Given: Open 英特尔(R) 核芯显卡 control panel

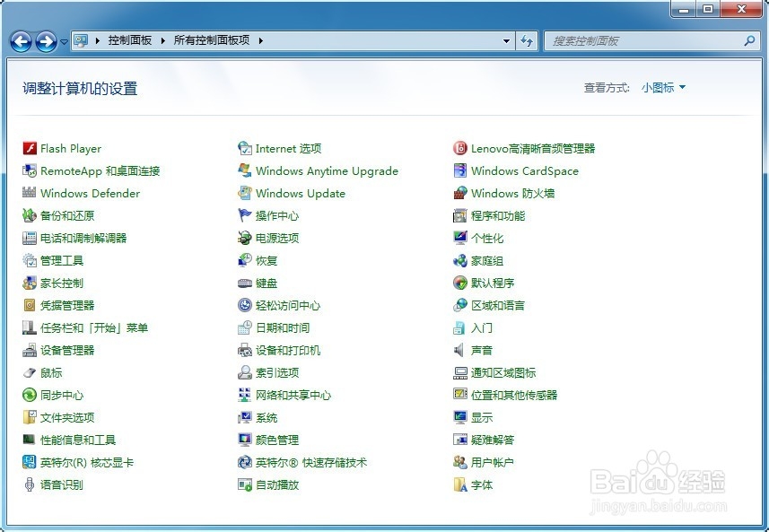Looking at the screenshot, I should (90, 462).
